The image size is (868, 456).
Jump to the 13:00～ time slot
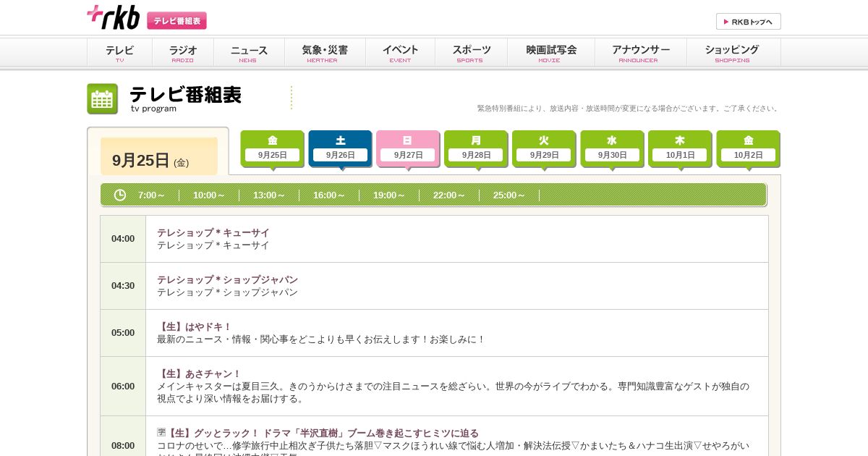269,195
